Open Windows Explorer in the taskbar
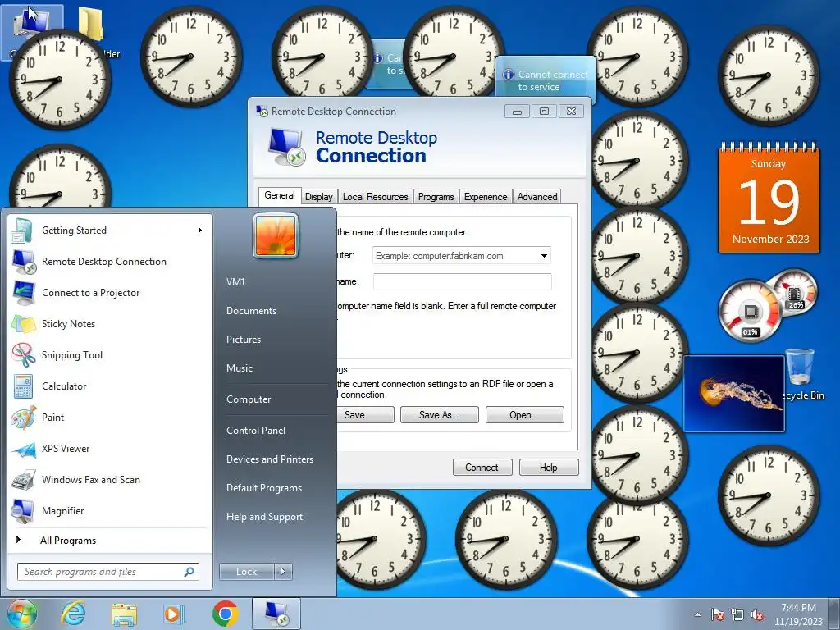 (x=124, y=614)
